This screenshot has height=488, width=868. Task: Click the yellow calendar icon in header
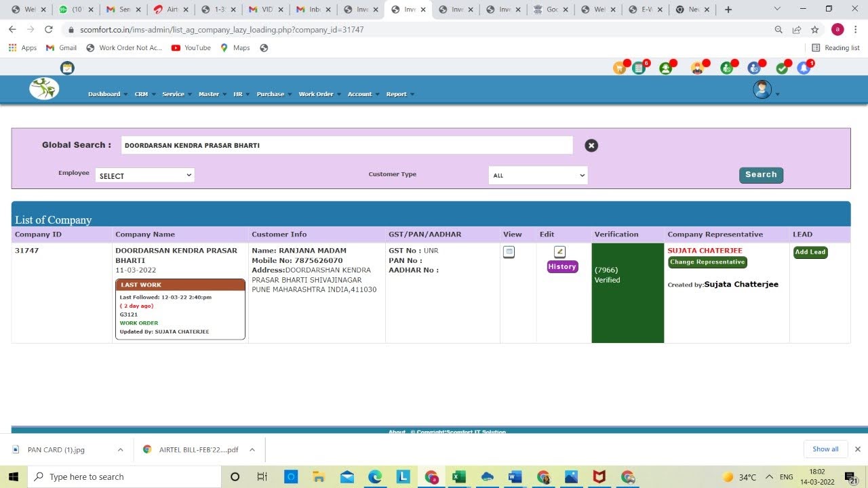click(67, 68)
